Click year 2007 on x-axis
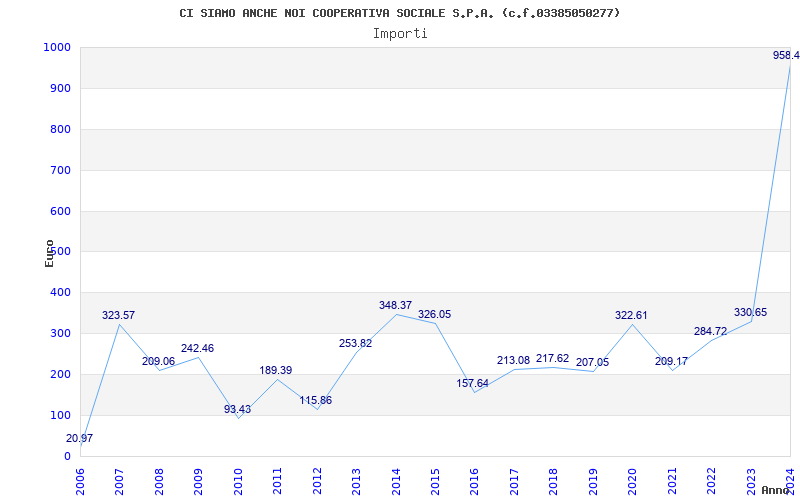The image size is (800, 500). click(x=119, y=482)
